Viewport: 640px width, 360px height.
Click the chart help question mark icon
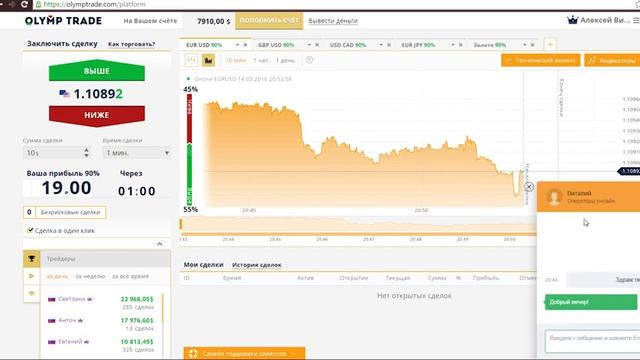[x=309, y=60]
